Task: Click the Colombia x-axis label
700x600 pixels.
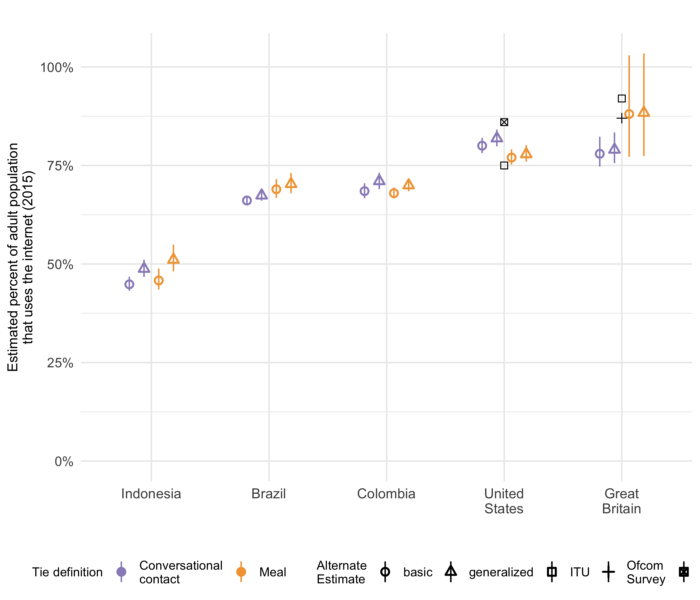Action: (386, 494)
